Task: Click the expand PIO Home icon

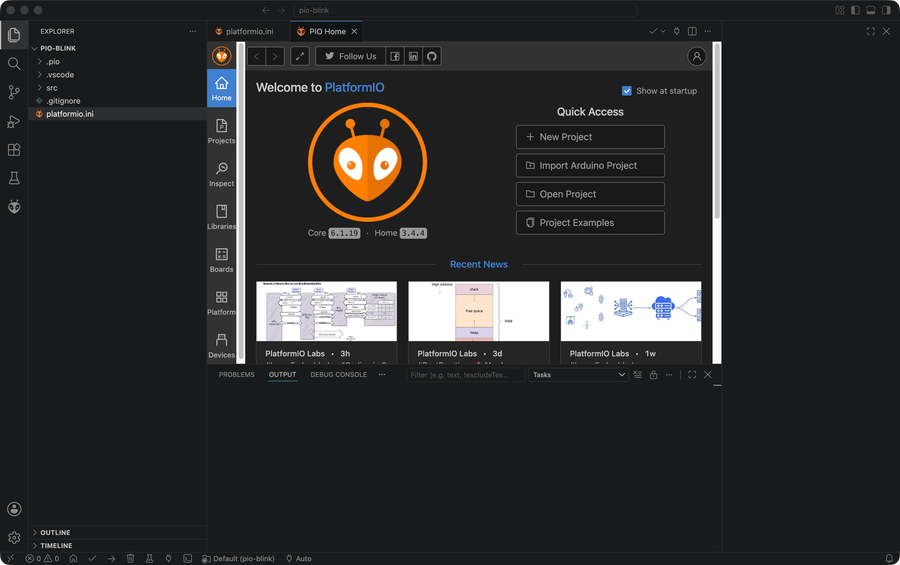Action: tap(300, 56)
